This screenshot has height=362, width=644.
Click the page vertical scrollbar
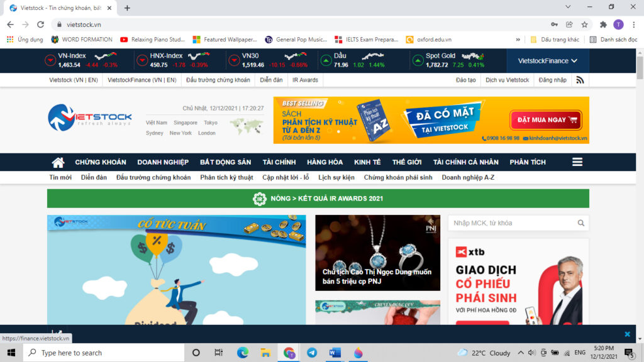640,68
